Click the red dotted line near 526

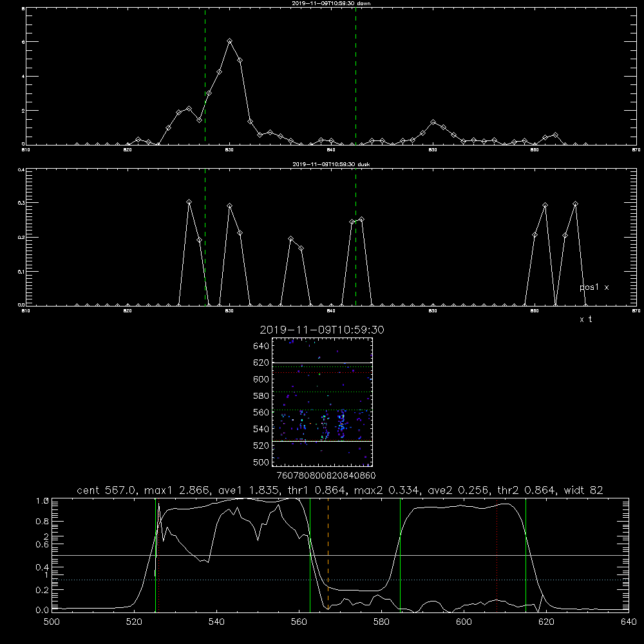tap(159, 555)
